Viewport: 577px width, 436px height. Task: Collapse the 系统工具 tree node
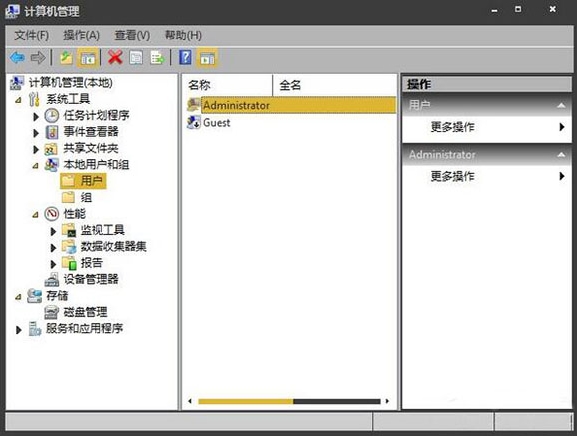[x=18, y=100]
